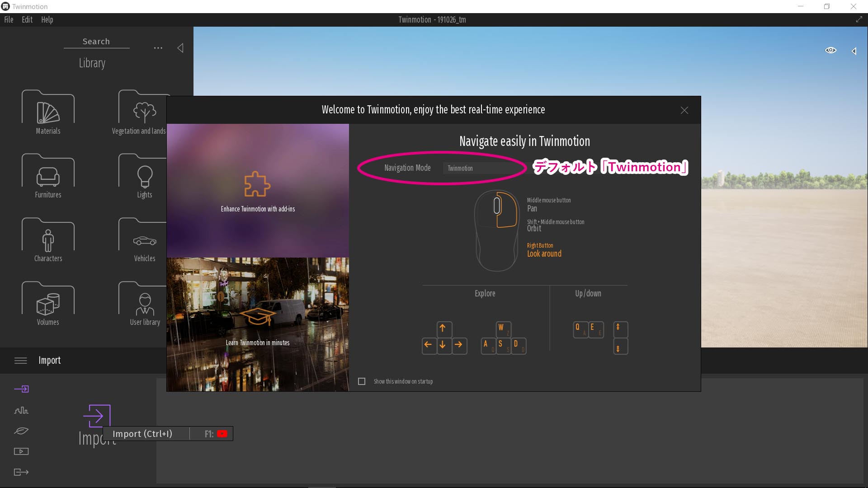Open the File menu
This screenshot has width=868, height=488.
tap(9, 19)
